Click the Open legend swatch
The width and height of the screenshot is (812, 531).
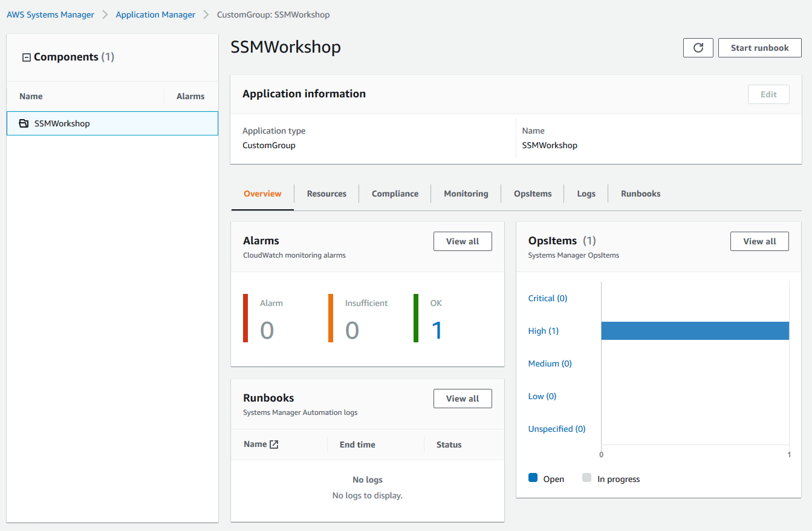pyautogui.click(x=533, y=478)
